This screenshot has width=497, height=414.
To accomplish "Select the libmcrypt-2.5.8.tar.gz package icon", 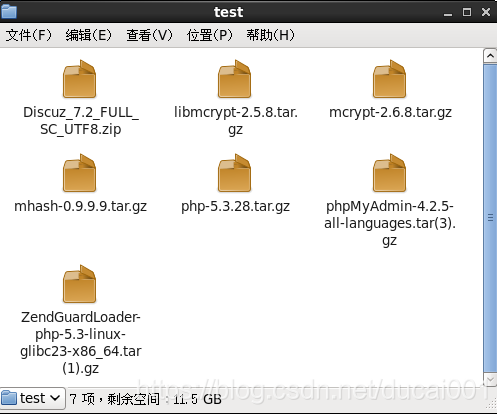I will tap(234, 79).
